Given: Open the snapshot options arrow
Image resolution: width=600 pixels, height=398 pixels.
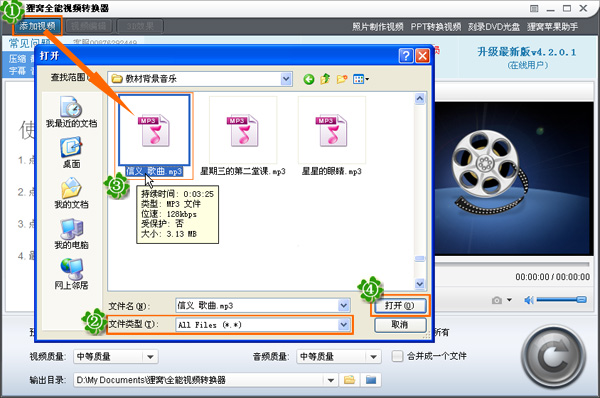Looking at the screenshot, I should coord(509,300).
